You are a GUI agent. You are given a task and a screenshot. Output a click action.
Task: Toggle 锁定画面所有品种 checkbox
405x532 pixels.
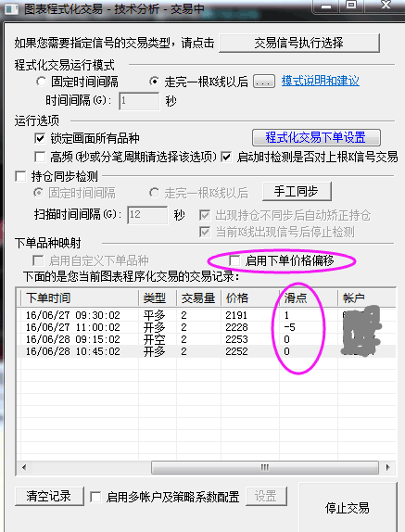[x=40, y=138]
